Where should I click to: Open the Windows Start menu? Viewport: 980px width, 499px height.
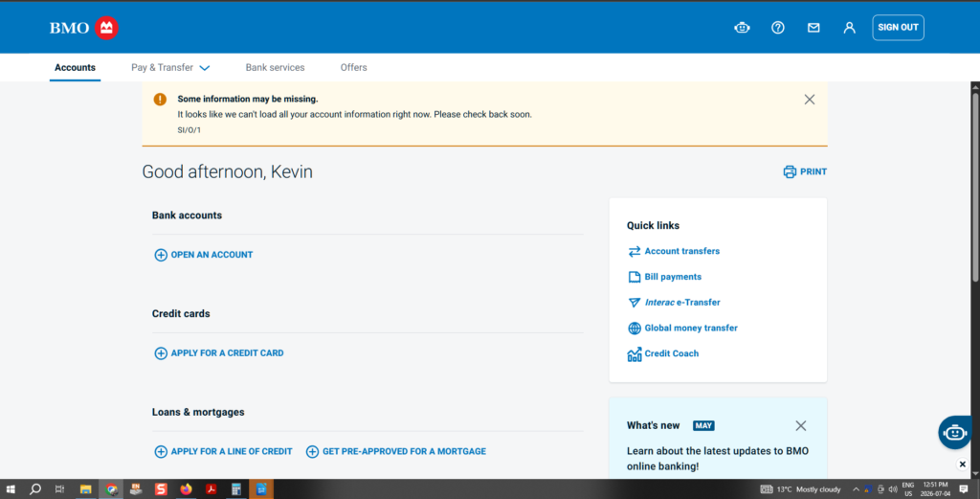(11, 489)
